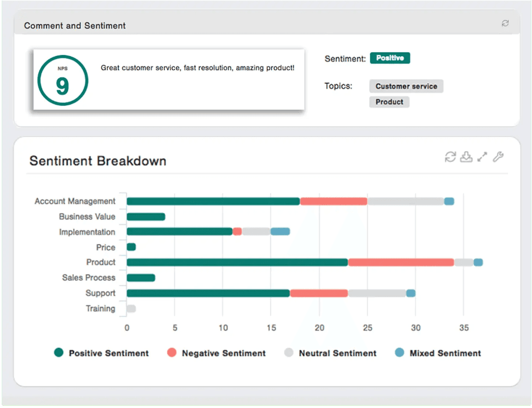Toggle Negative Sentiment legend item
The width and height of the screenshot is (532, 408).
[216, 353]
